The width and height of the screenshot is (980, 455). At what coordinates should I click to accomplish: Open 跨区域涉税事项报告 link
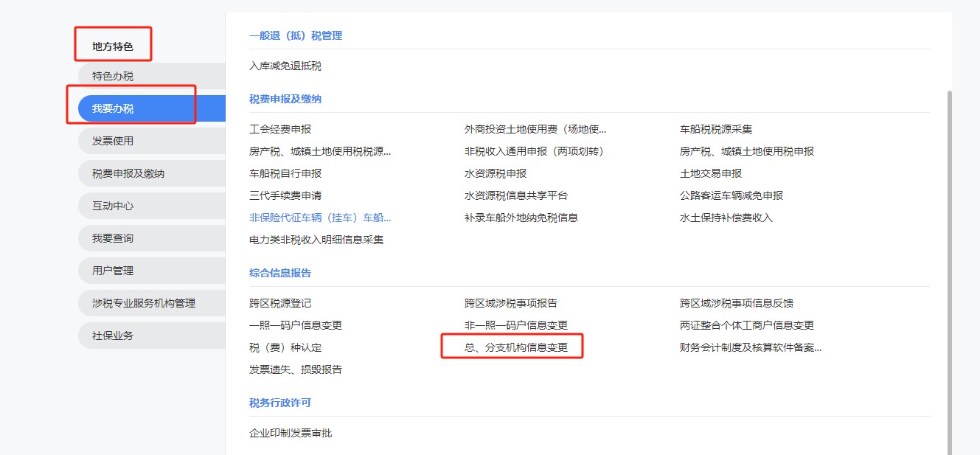point(511,303)
